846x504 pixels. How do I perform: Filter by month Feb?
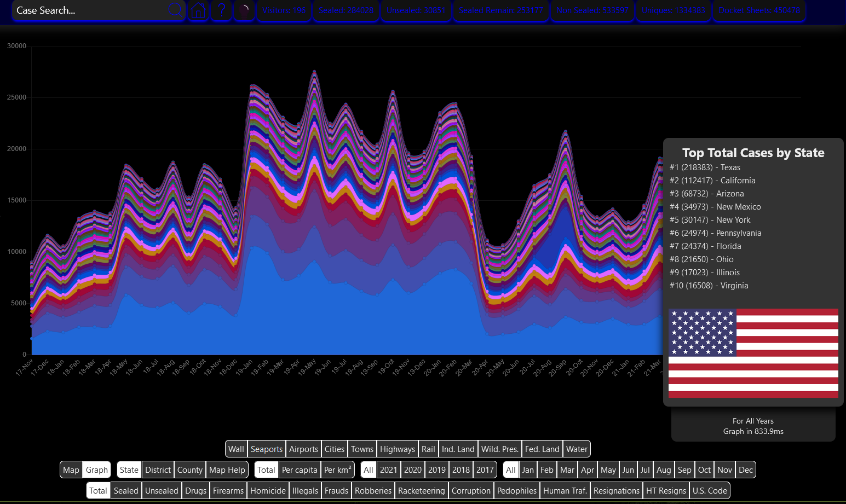tap(547, 470)
